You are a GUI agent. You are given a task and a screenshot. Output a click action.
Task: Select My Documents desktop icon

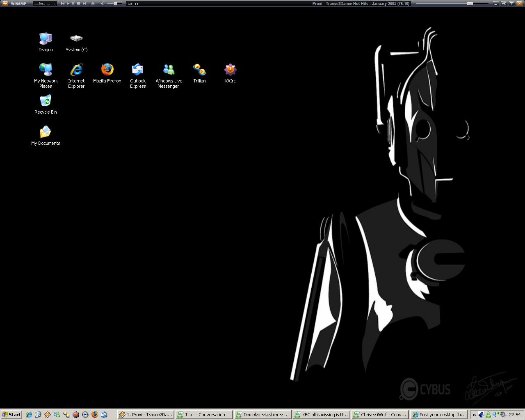click(x=46, y=135)
